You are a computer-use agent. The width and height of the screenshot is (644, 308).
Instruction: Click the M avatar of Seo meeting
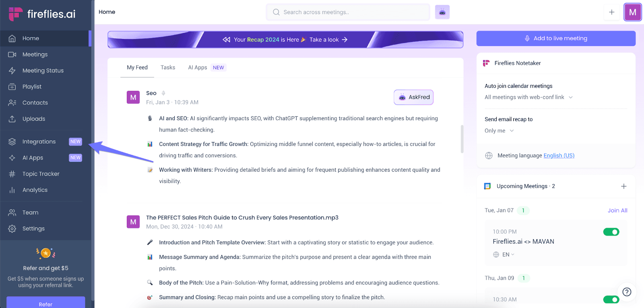coord(133,97)
